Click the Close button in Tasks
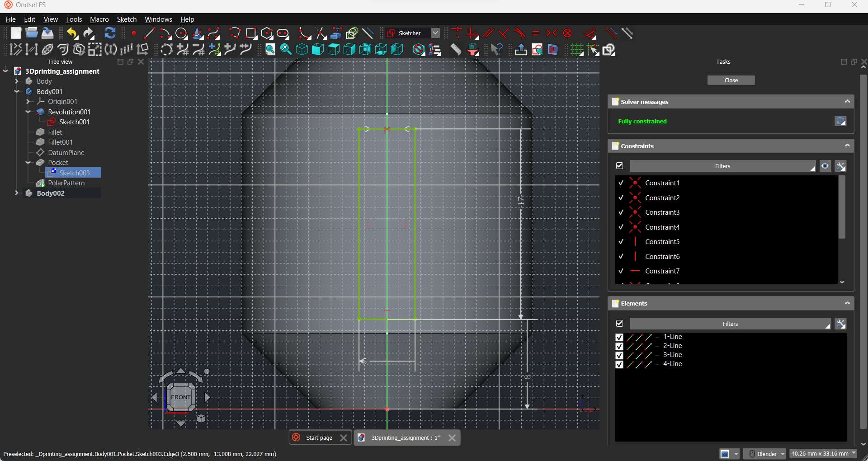 pyautogui.click(x=731, y=80)
